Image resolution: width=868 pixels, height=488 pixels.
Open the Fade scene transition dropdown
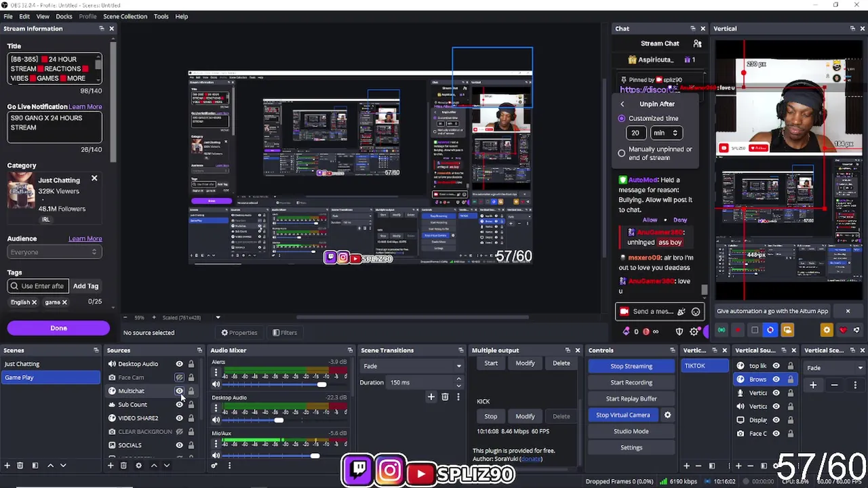[411, 366]
